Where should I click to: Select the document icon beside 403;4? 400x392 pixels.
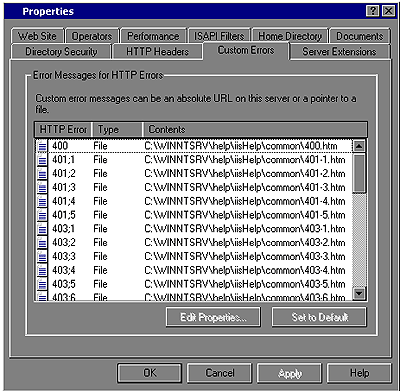(x=42, y=271)
